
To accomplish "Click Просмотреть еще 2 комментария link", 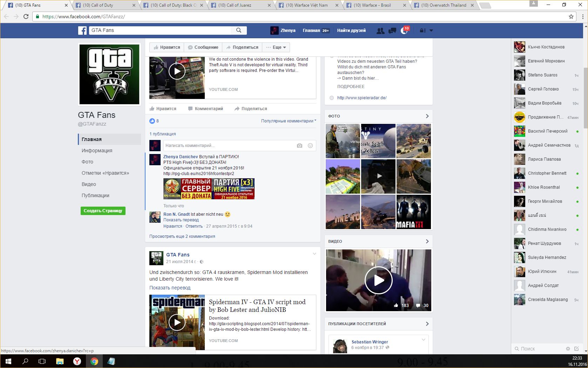I will [x=182, y=236].
